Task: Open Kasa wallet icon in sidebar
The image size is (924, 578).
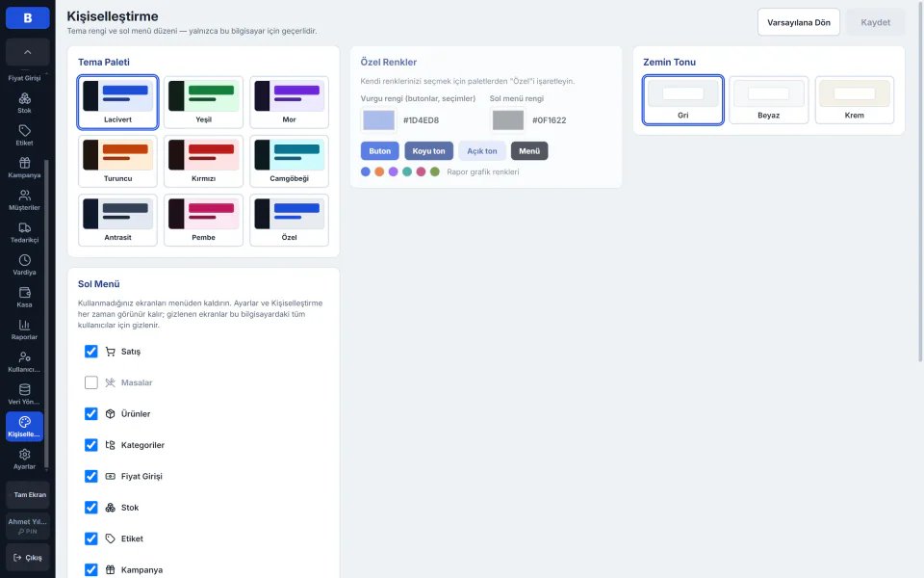Action: 24,298
